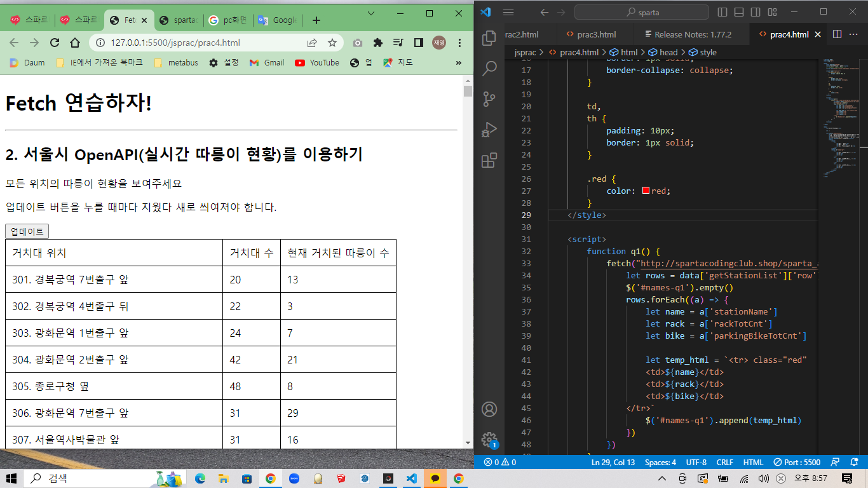Select language mode HTML in status bar
Screen dimensions: 868x488
pyautogui.click(x=753, y=462)
